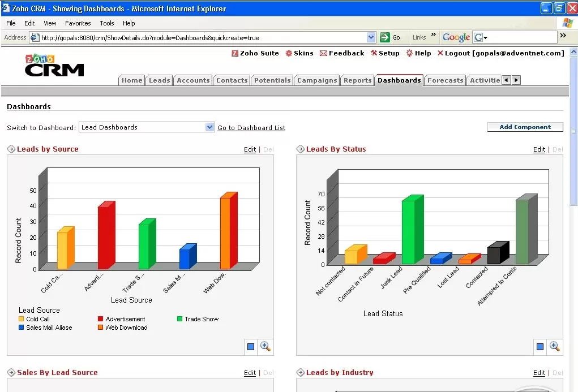Screen dimensions: 578x392
Task: Open Setup from the top bar
Action: [385, 53]
